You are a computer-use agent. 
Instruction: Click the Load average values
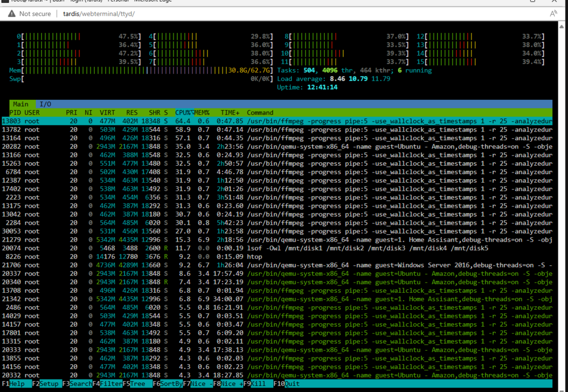coord(360,79)
